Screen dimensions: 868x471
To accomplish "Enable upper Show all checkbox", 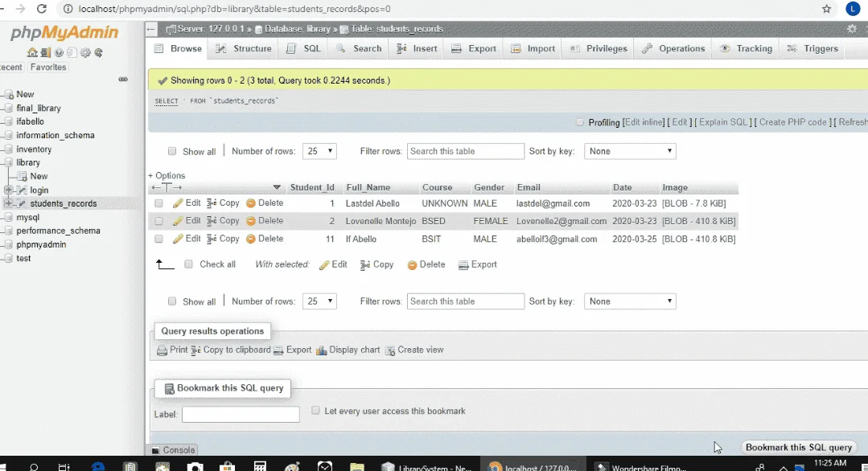I will [x=172, y=151].
